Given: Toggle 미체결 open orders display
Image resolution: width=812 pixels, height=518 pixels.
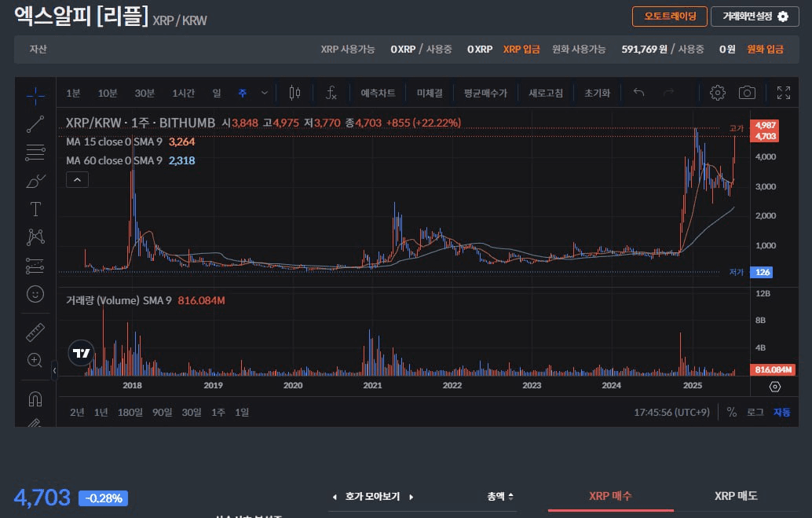Looking at the screenshot, I should [x=430, y=93].
